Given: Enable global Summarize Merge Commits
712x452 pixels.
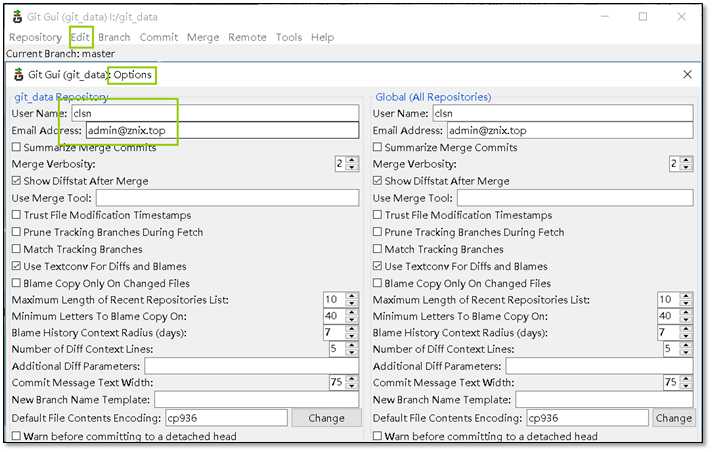Looking at the screenshot, I should coord(377,147).
